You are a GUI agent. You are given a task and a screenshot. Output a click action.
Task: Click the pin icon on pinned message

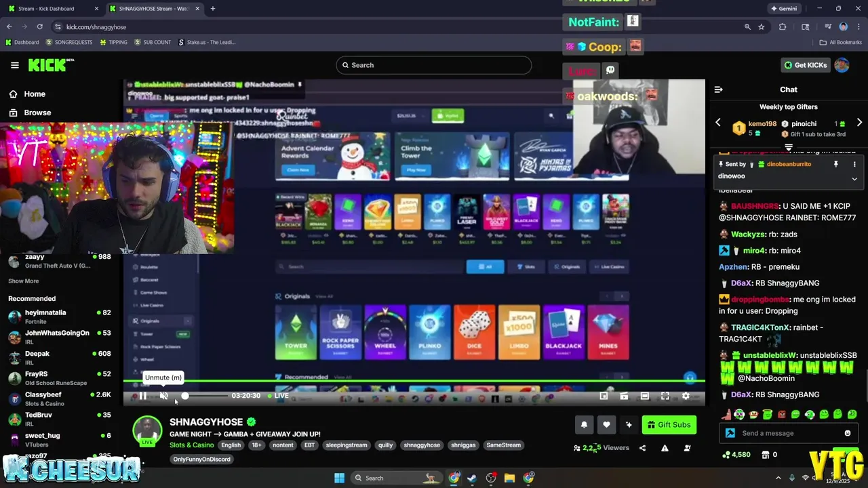pos(836,164)
